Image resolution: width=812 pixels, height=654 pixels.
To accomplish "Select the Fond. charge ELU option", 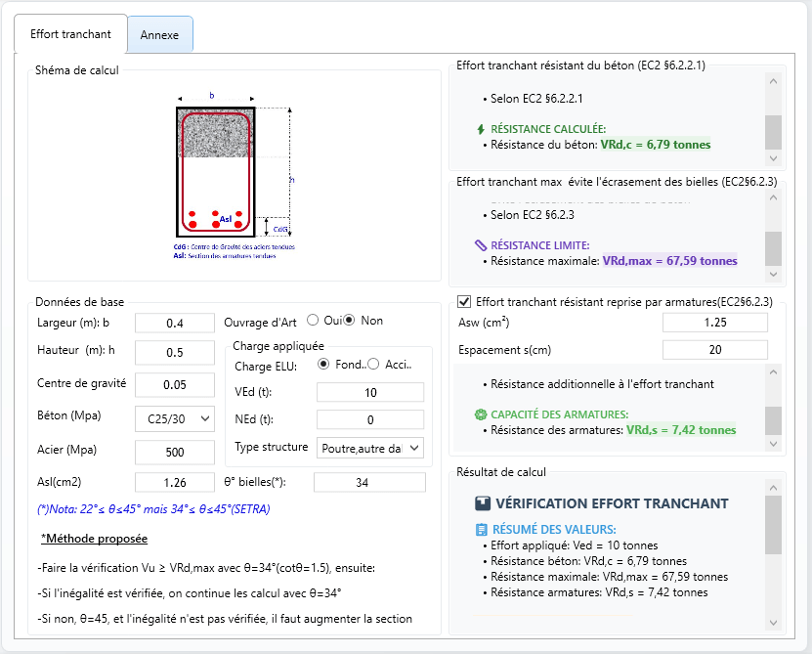I will pos(323,366).
